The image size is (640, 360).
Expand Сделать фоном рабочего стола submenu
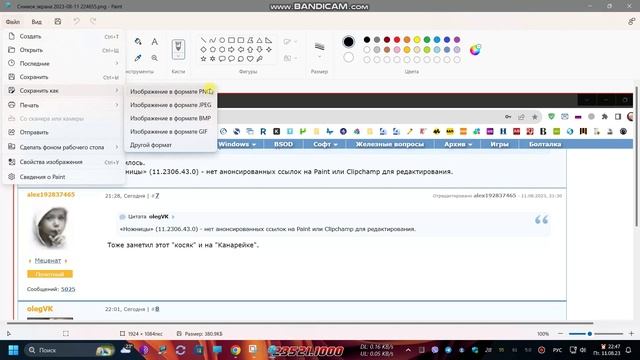click(x=64, y=147)
